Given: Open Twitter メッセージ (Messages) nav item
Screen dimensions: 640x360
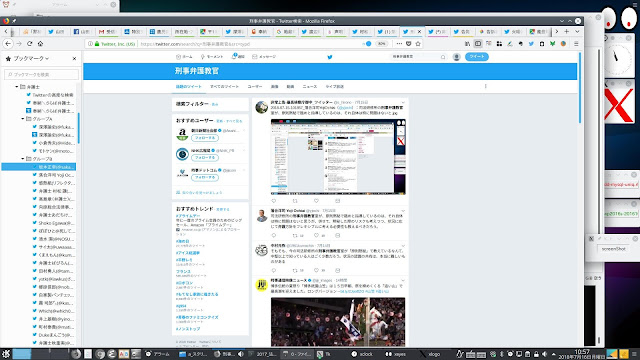Looking at the screenshot, I should [264, 57].
